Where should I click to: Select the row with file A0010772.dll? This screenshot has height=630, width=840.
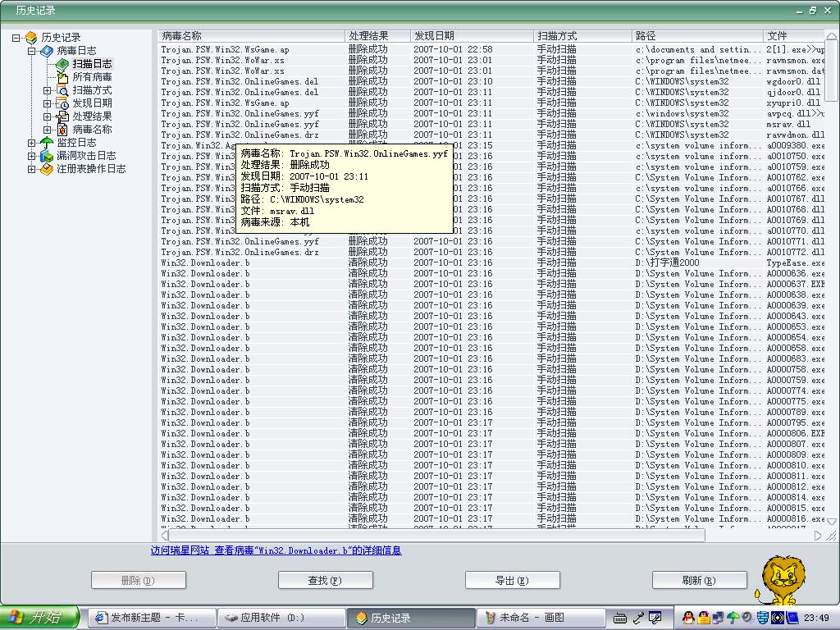pos(492,252)
